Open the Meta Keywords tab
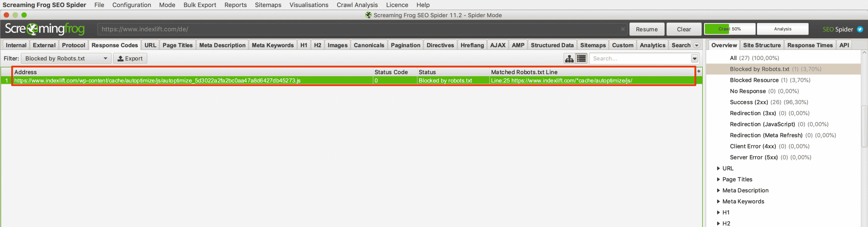The height and width of the screenshot is (227, 868). click(273, 45)
